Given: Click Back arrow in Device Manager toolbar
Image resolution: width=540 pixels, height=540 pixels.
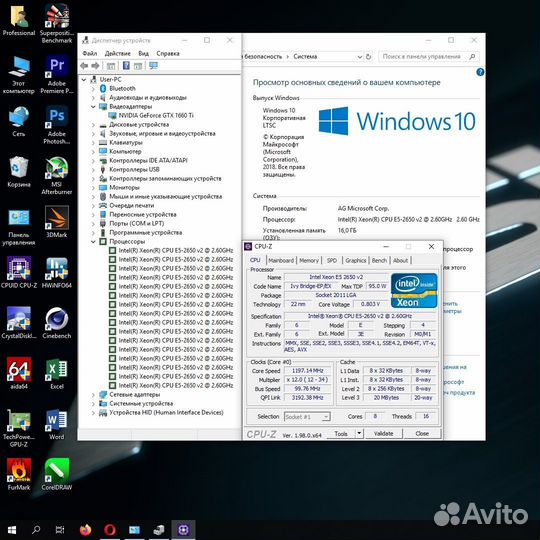Looking at the screenshot, I should pyautogui.click(x=84, y=66).
